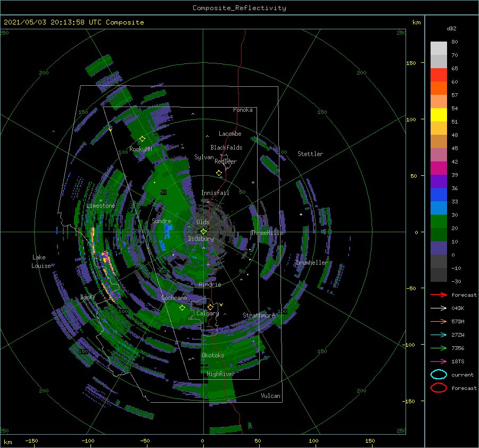Click the Innisfail label
The image size is (479, 448).
pyautogui.click(x=215, y=193)
